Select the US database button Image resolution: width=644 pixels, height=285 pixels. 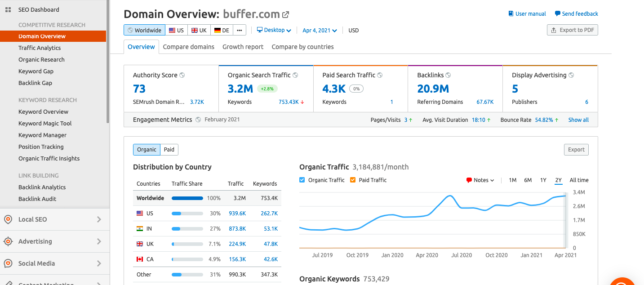176,30
